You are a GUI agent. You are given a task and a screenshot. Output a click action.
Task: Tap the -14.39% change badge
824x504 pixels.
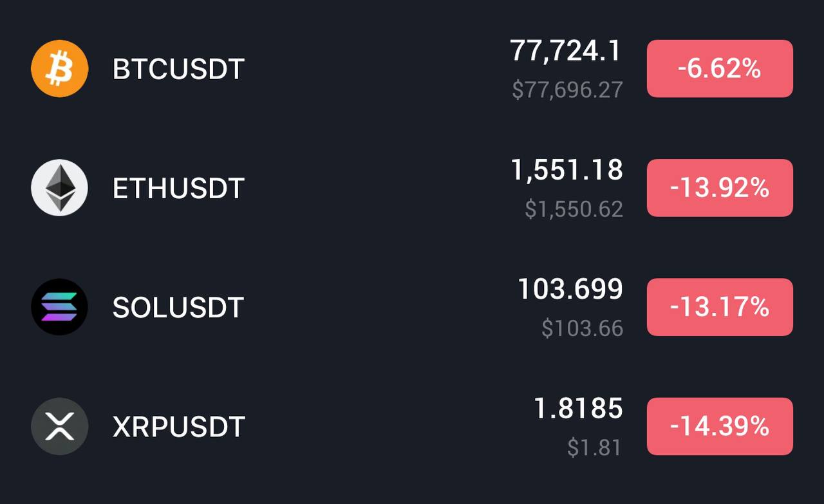[720, 426]
